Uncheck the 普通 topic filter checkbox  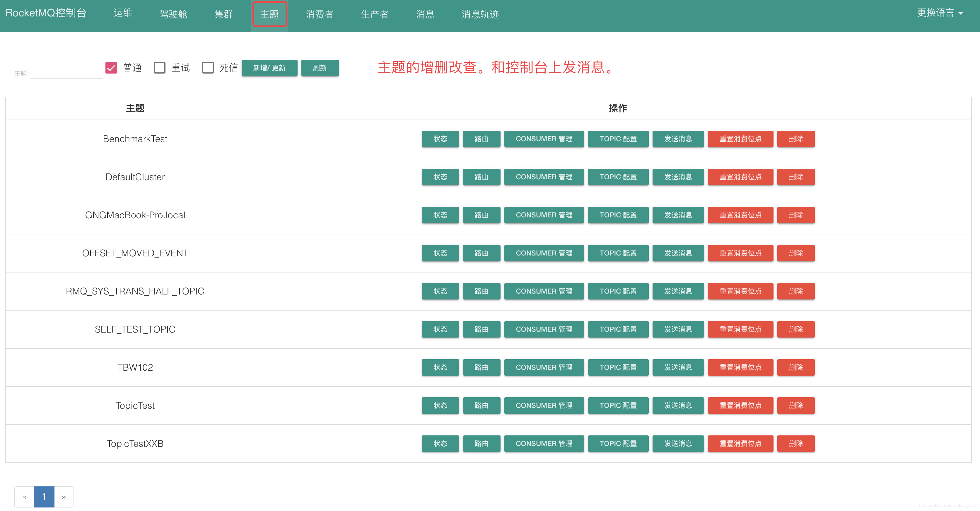111,68
